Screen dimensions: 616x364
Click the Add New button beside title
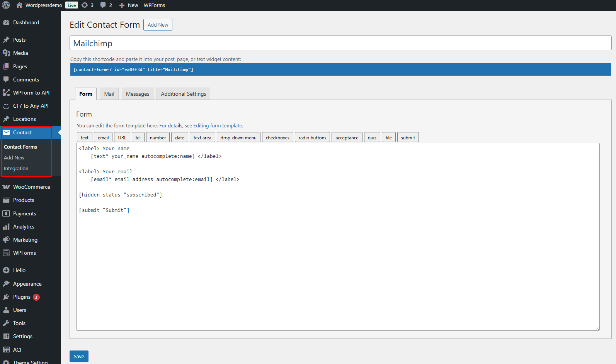click(158, 25)
